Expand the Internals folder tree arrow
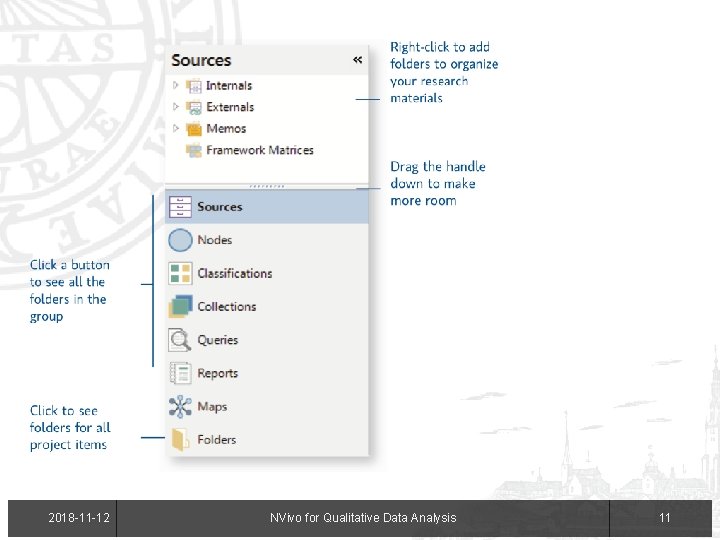Viewport: 720px width, 540px height. [x=175, y=85]
